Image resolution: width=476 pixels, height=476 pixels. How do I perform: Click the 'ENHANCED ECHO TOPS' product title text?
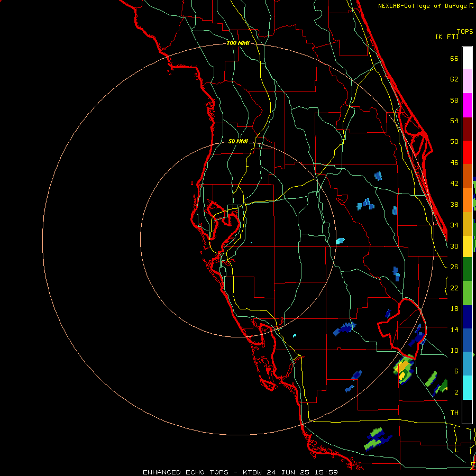(x=186, y=472)
